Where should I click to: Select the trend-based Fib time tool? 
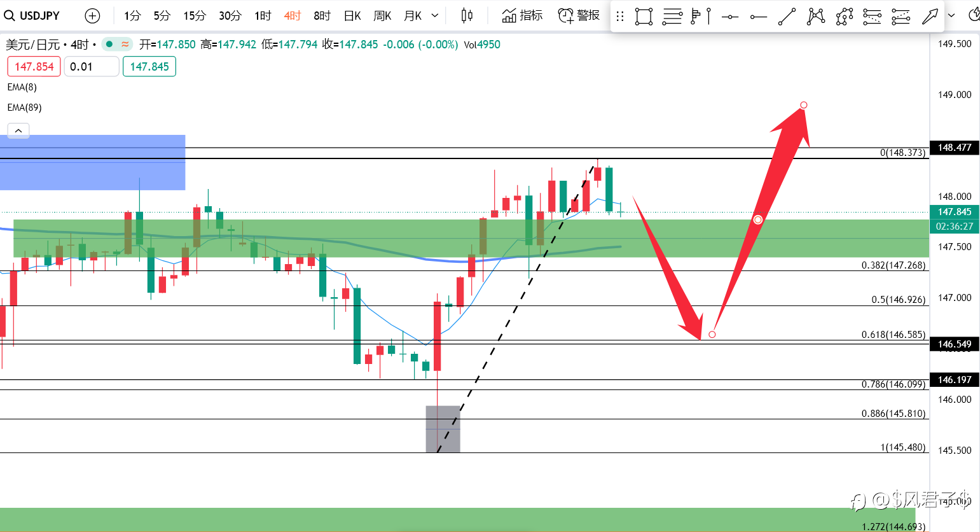pos(901,17)
